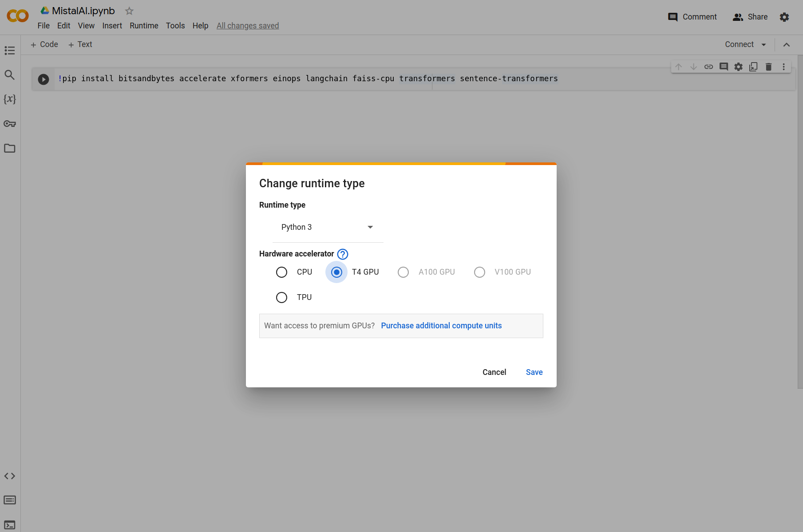Open the table of contents sidebar icon
This screenshot has width=803, height=532.
[x=10, y=51]
